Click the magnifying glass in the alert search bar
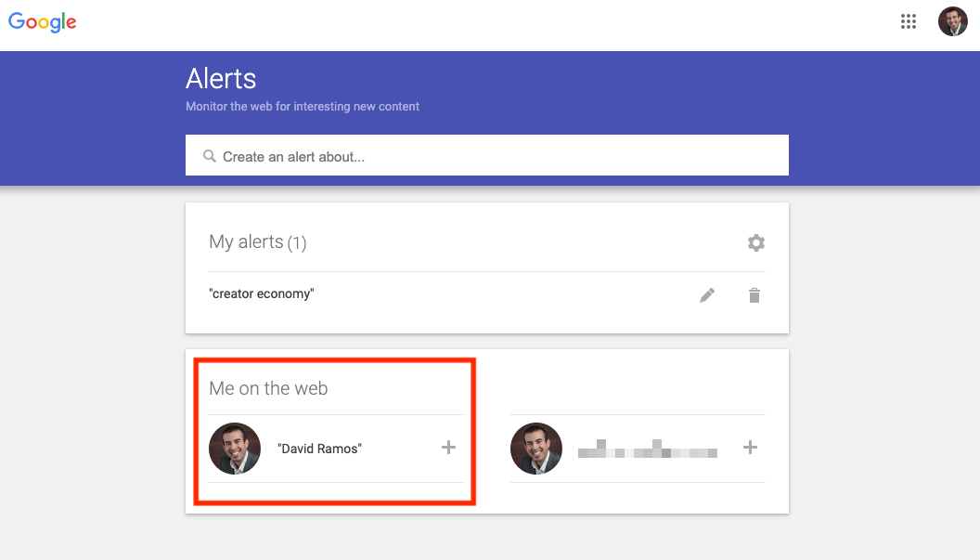This screenshot has height=560, width=980. (210, 155)
